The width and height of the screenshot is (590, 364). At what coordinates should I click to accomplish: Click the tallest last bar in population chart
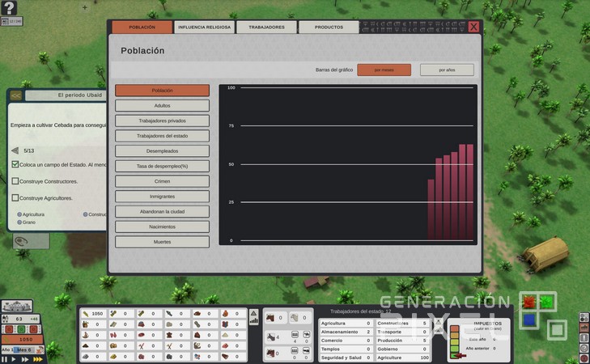point(470,193)
